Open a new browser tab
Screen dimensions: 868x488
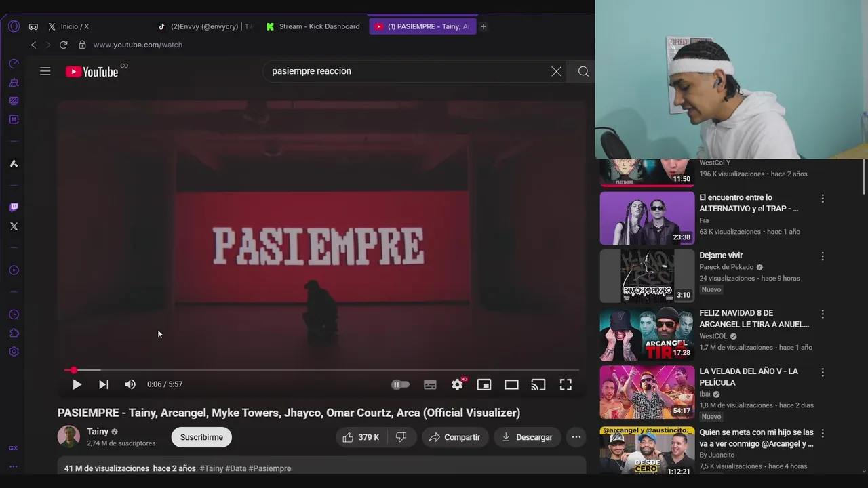[484, 26]
